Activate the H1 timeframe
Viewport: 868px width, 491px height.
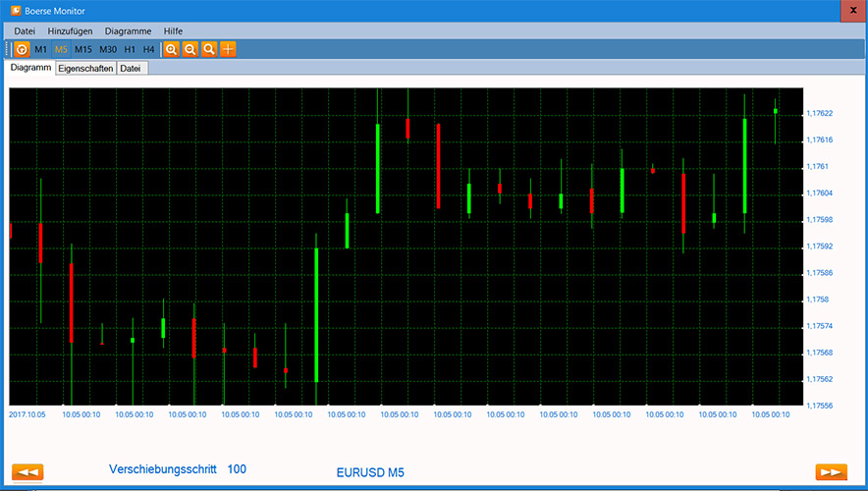(130, 49)
